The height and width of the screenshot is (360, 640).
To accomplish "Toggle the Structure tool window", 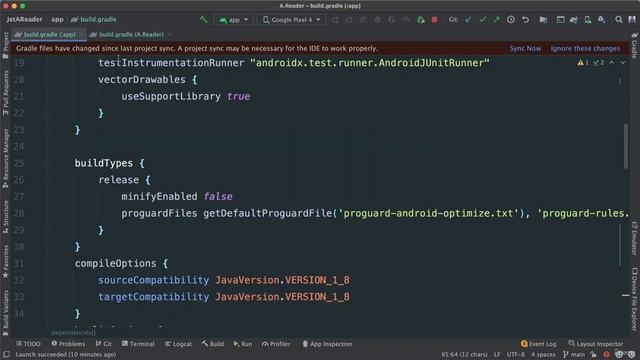I will [5, 217].
